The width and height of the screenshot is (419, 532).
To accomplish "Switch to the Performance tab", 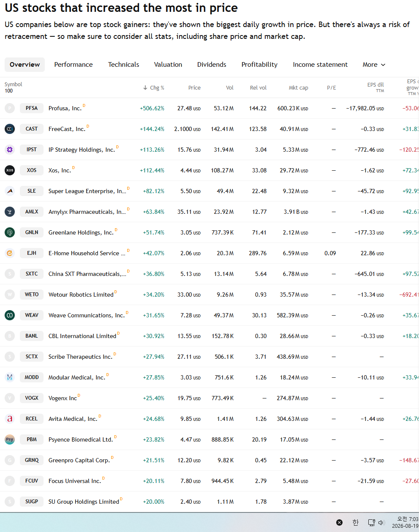I will coord(73,65).
